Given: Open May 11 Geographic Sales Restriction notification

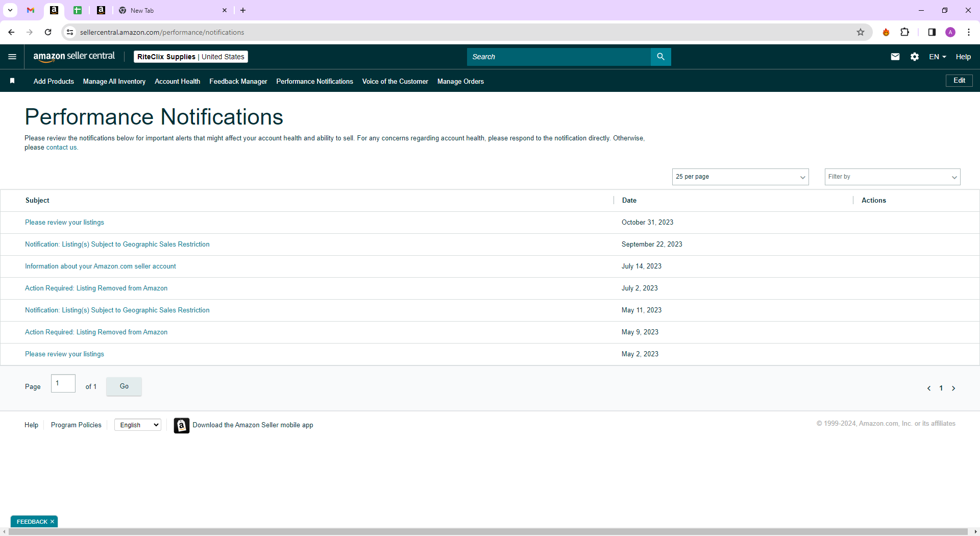Looking at the screenshot, I should (x=117, y=310).
